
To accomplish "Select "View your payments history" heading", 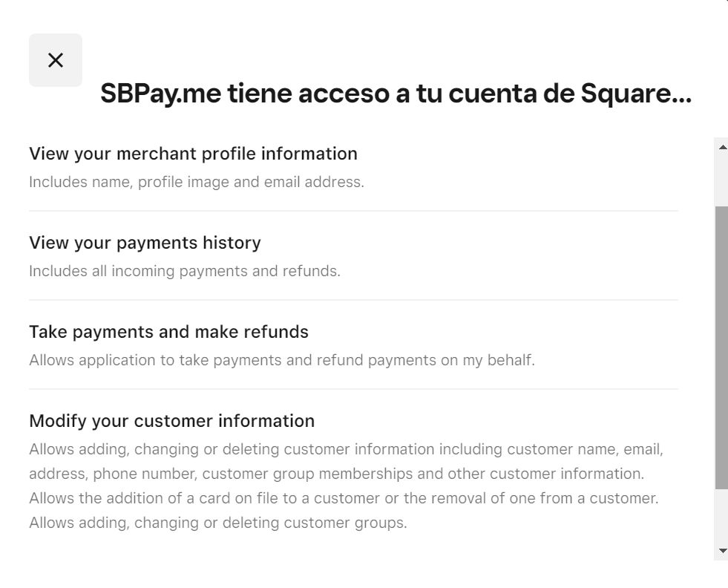I will [x=145, y=243].
